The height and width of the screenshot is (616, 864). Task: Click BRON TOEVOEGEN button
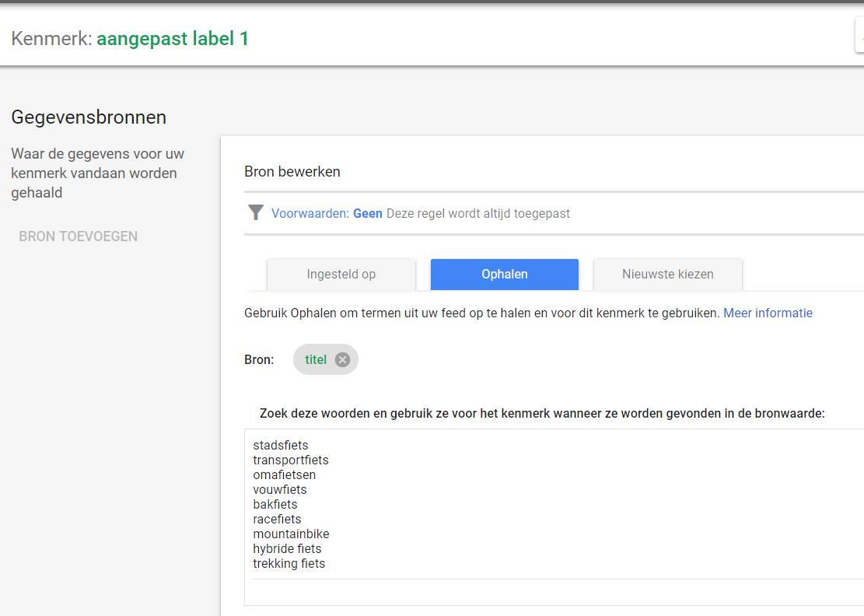pos(79,236)
